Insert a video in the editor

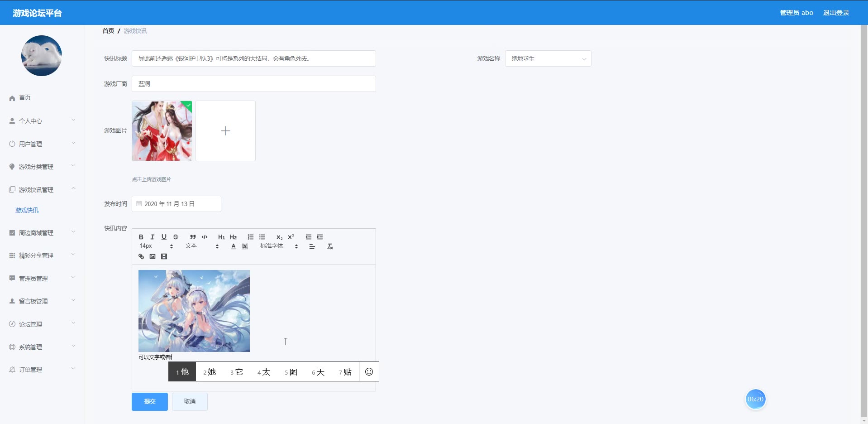tap(164, 256)
